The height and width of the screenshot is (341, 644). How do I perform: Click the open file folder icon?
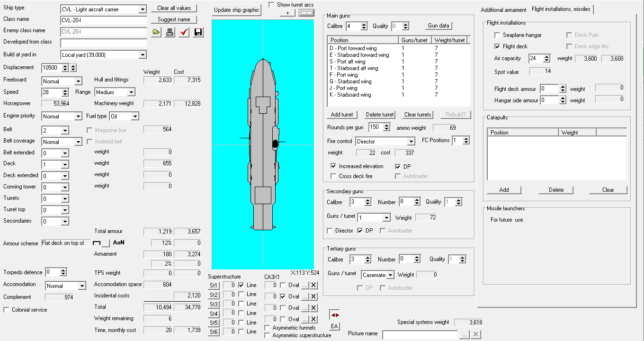tap(156, 32)
